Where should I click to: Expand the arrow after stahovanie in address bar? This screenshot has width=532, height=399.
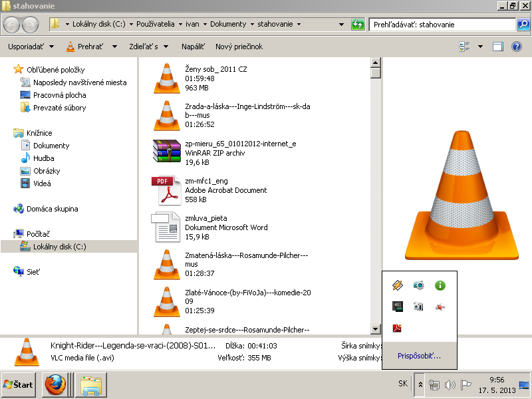pos(299,24)
